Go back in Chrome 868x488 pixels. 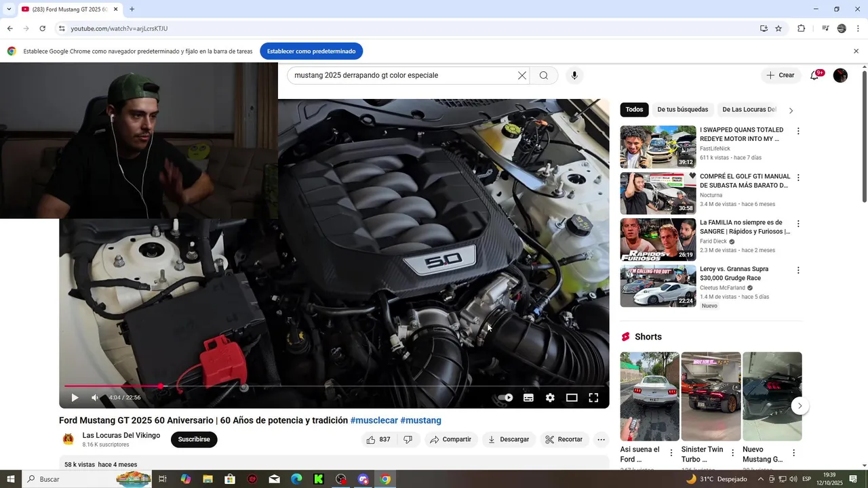pyautogui.click(x=9, y=28)
